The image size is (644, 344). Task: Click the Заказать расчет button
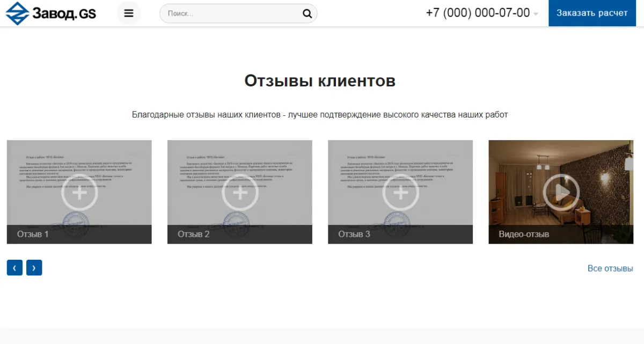[592, 13]
